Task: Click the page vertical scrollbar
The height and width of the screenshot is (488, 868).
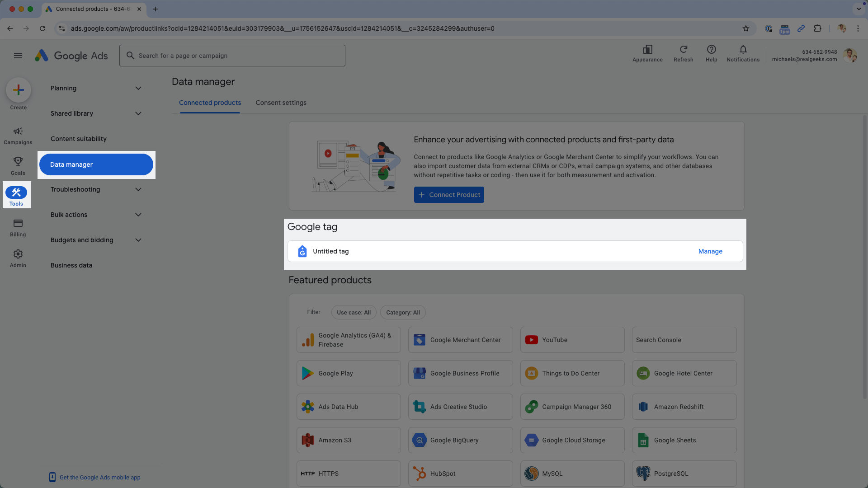Action: pyautogui.click(x=864, y=258)
